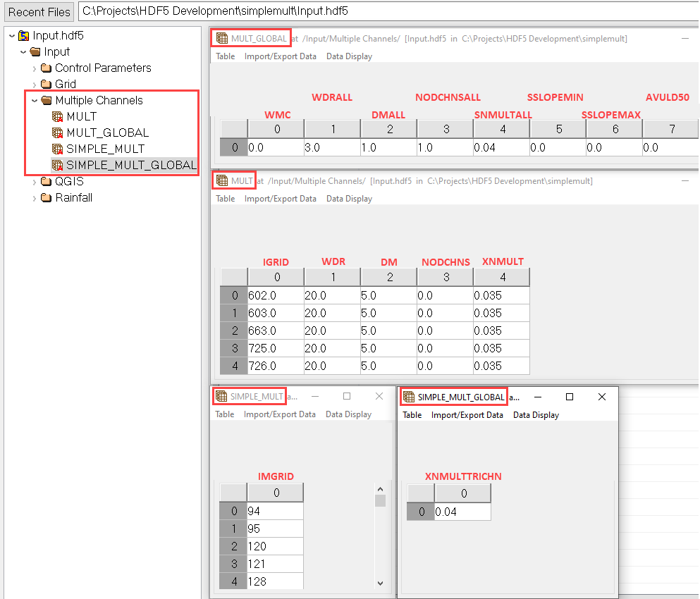
Task: Click the MULT dataset icon in tree
Action: (x=58, y=116)
